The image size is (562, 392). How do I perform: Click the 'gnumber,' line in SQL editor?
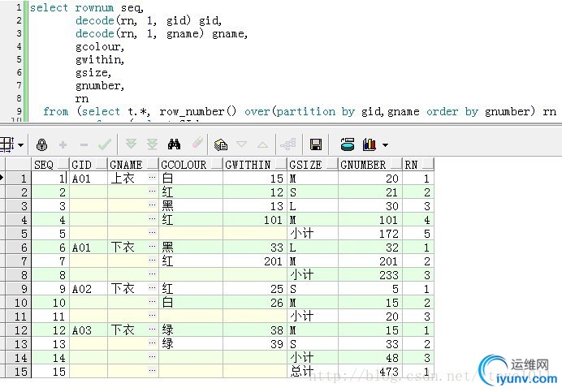pyautogui.click(x=100, y=86)
